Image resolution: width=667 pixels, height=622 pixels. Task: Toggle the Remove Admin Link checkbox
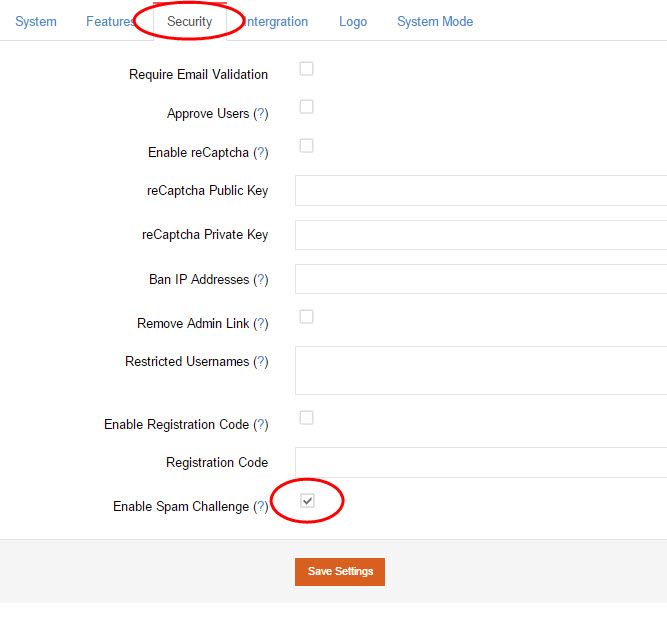(306, 317)
